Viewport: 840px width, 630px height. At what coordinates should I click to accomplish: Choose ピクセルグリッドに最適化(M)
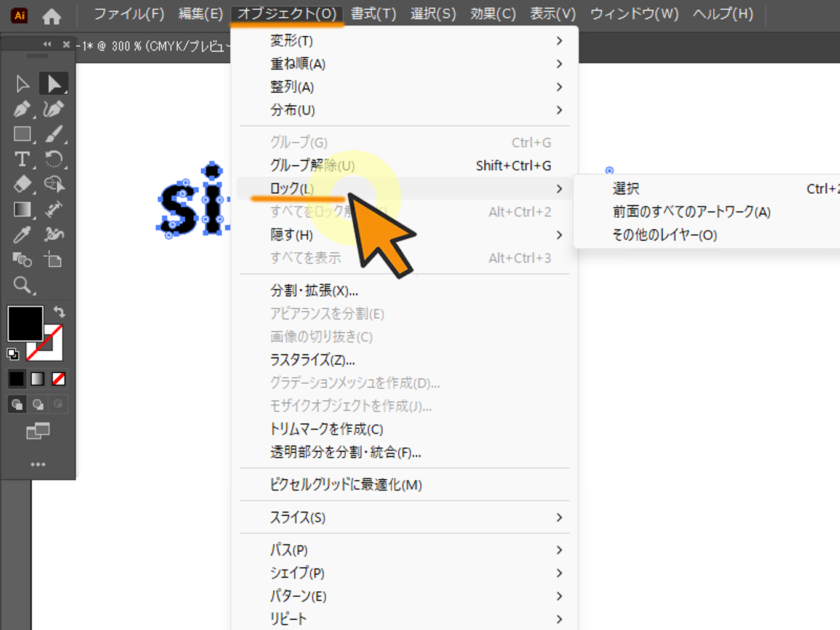click(x=404, y=485)
